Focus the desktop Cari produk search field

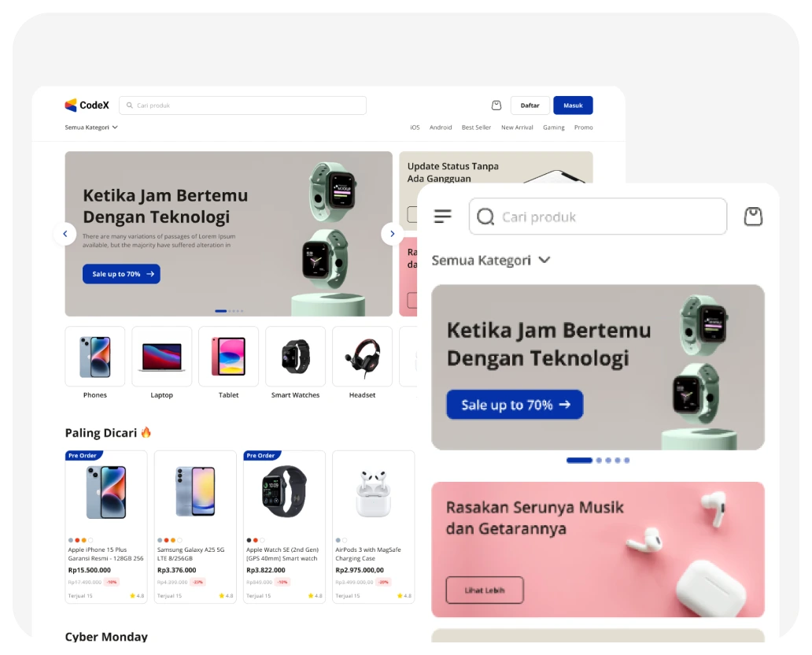[x=242, y=105]
